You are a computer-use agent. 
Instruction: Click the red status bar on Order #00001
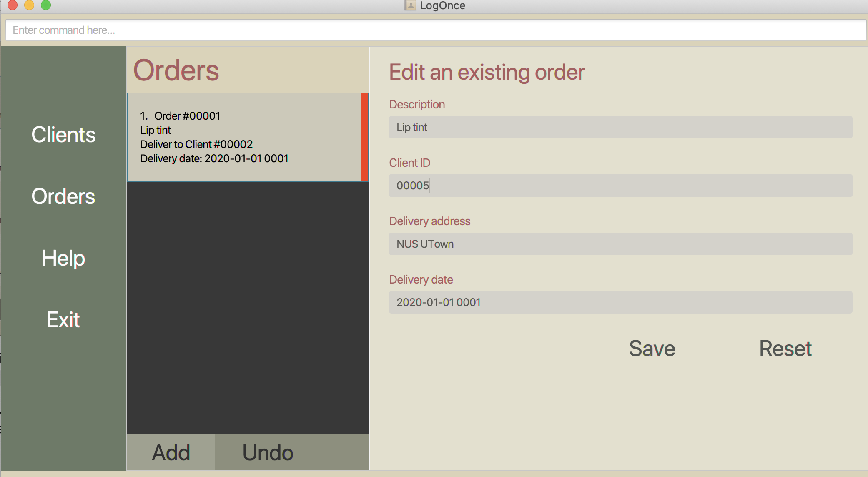point(364,137)
